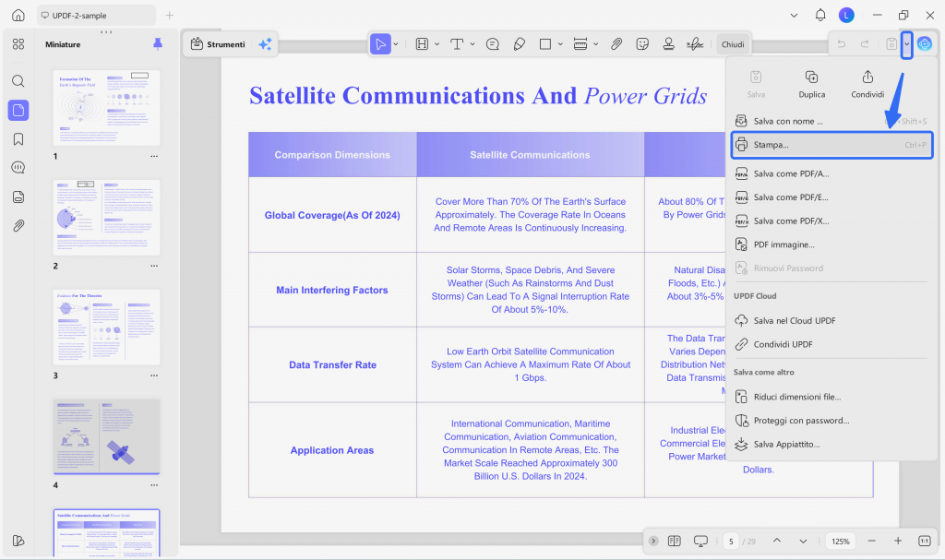The width and height of the screenshot is (945, 560).
Task: Select the rectangle shape tool
Action: point(545,44)
